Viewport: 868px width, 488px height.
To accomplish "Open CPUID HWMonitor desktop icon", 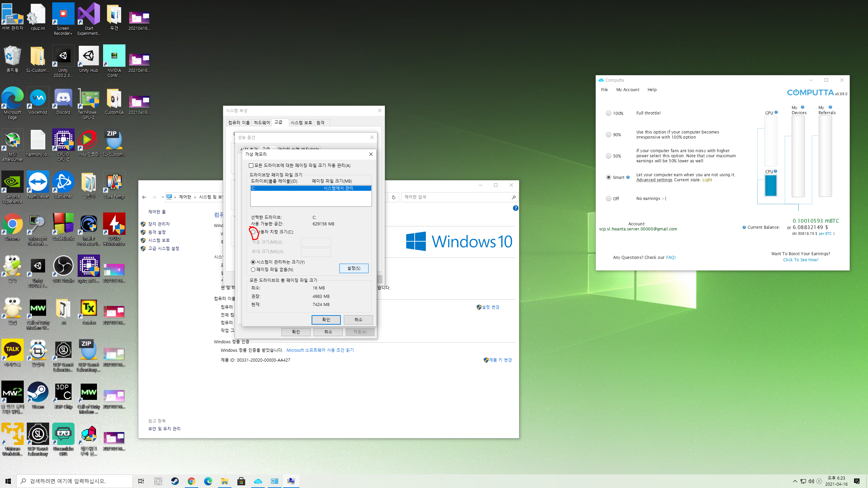I will [114, 230].
